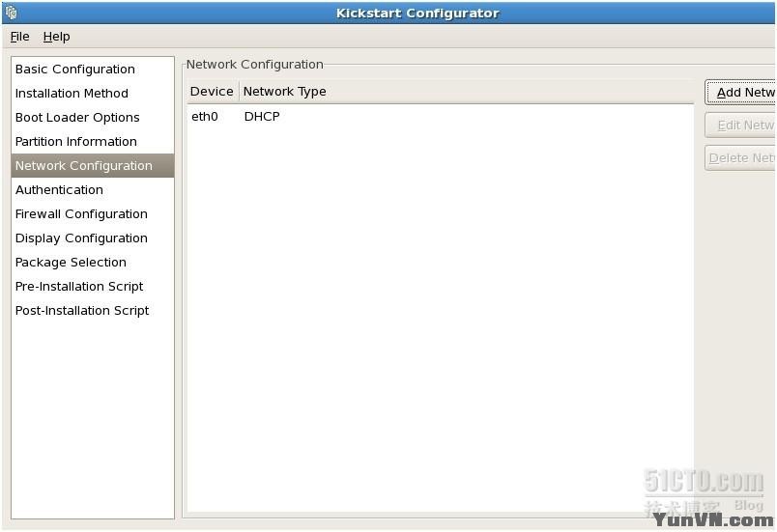Image resolution: width=777 pixels, height=532 pixels.
Task: Open Pre-Installation Script section
Action: [x=93, y=287]
